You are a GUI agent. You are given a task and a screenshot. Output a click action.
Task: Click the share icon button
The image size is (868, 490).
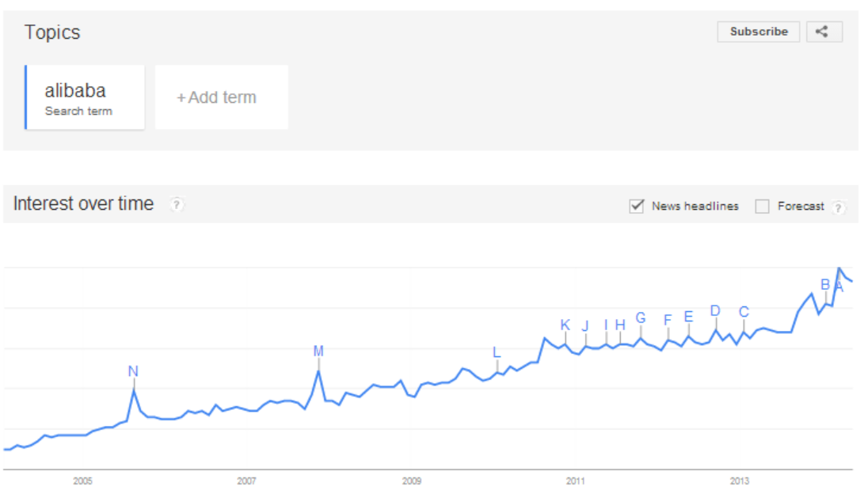pos(824,32)
